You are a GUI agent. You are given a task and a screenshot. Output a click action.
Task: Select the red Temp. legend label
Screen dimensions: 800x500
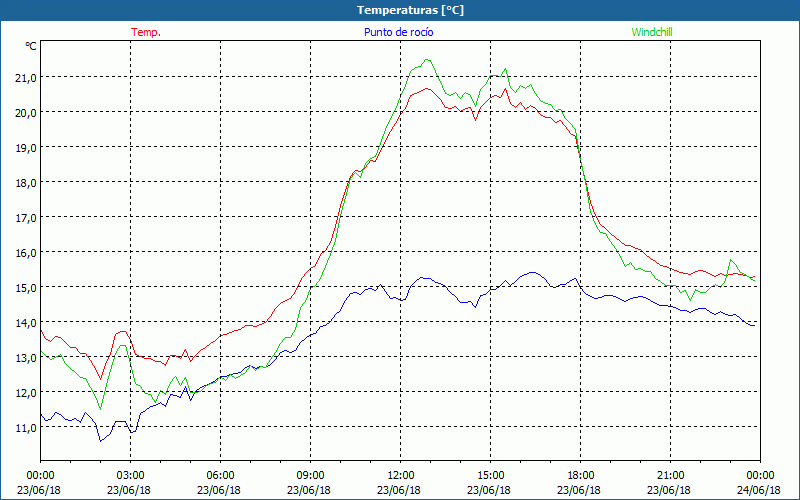(x=146, y=32)
